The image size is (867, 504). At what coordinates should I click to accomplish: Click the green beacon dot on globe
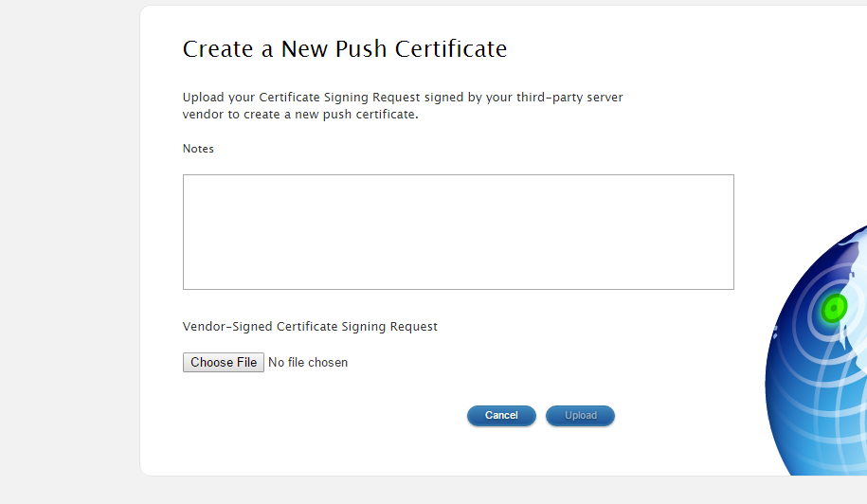pos(835,307)
